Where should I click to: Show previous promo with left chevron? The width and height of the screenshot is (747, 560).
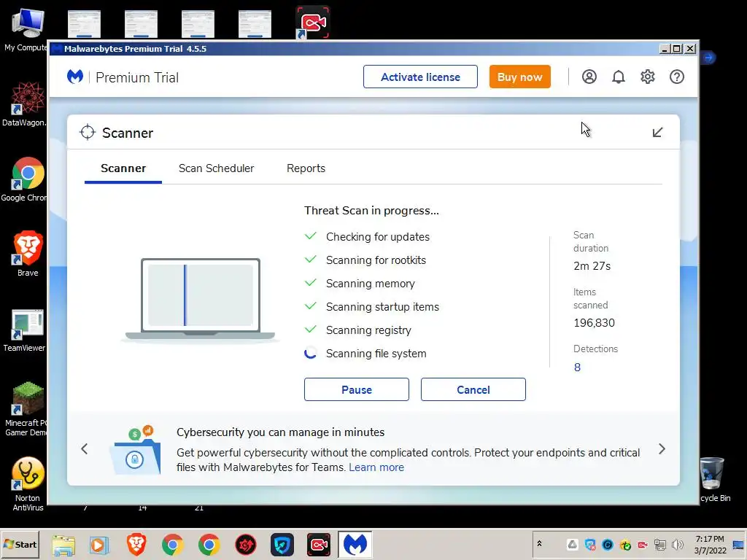(x=85, y=448)
